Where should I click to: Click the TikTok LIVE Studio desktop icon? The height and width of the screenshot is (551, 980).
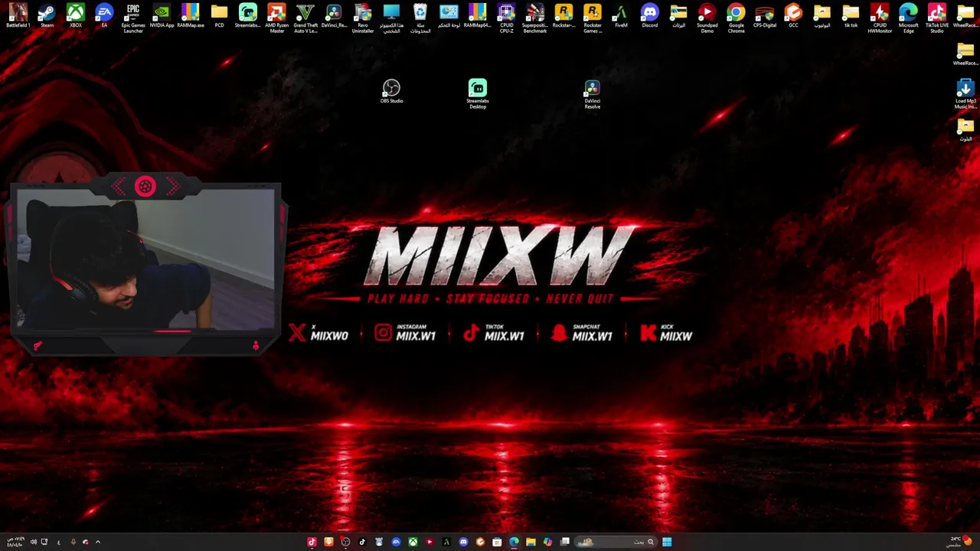(937, 18)
